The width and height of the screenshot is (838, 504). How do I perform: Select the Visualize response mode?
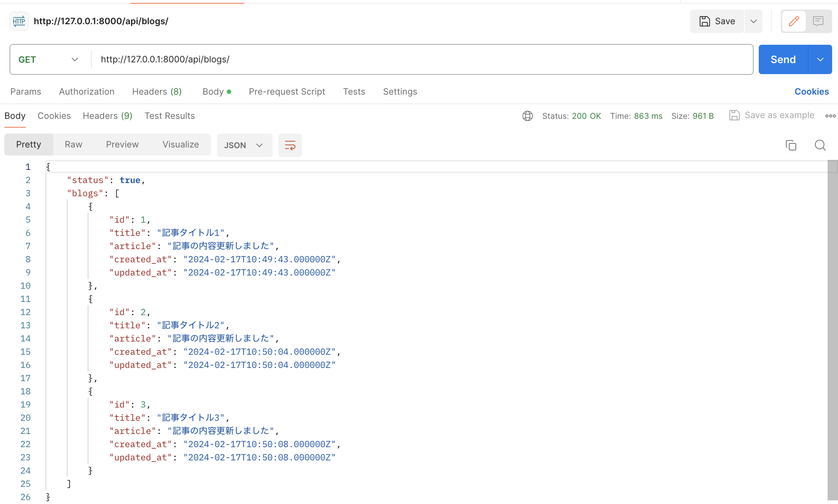click(x=181, y=144)
